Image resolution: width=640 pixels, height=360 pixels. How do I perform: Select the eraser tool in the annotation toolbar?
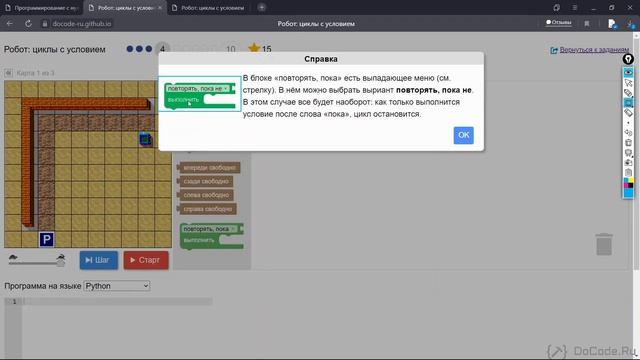coord(629,113)
